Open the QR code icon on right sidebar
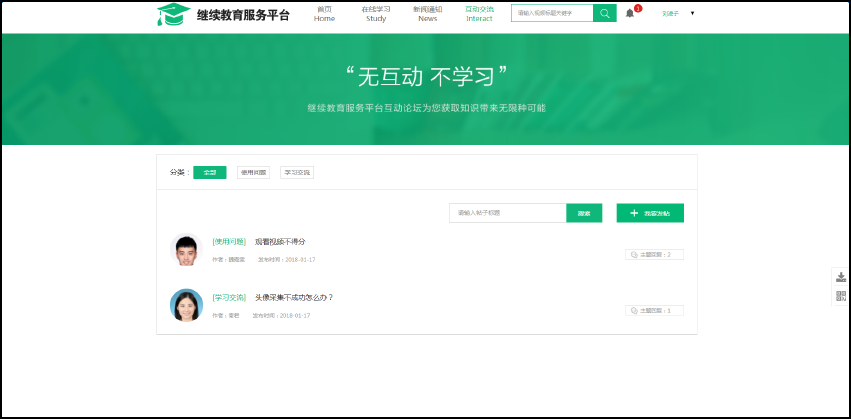 pos(841,295)
